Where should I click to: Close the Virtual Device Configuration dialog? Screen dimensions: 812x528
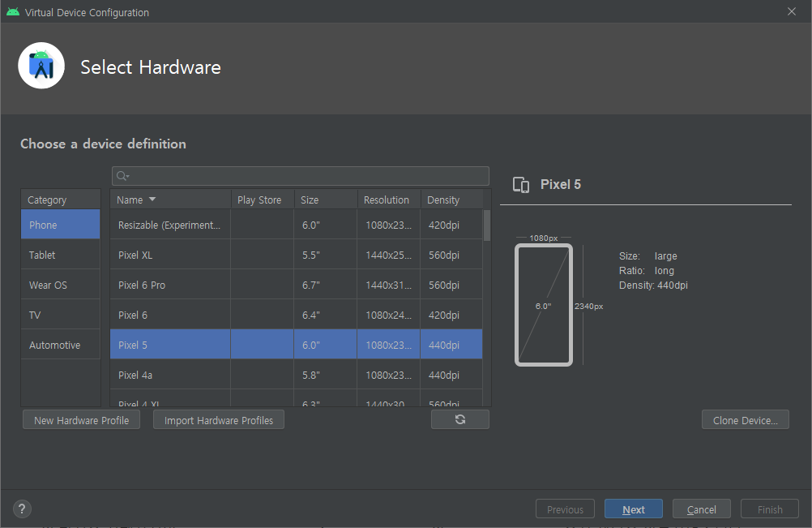(x=792, y=11)
